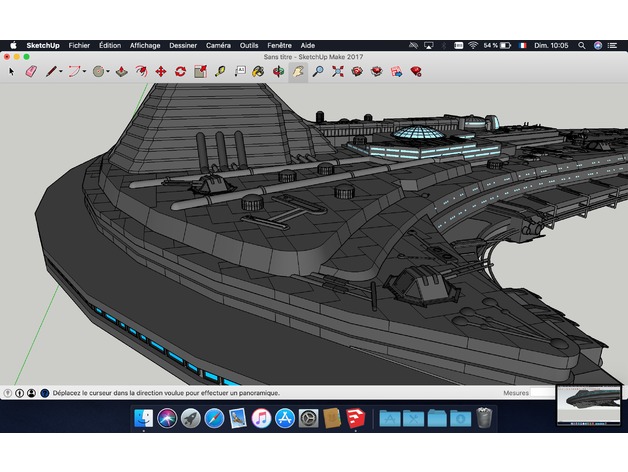Open the 3D Warehouse
Screen dimensions: 628x472
[x=357, y=72]
